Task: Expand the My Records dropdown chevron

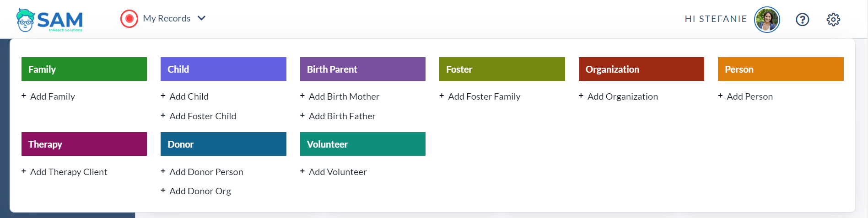Action: 201,18
